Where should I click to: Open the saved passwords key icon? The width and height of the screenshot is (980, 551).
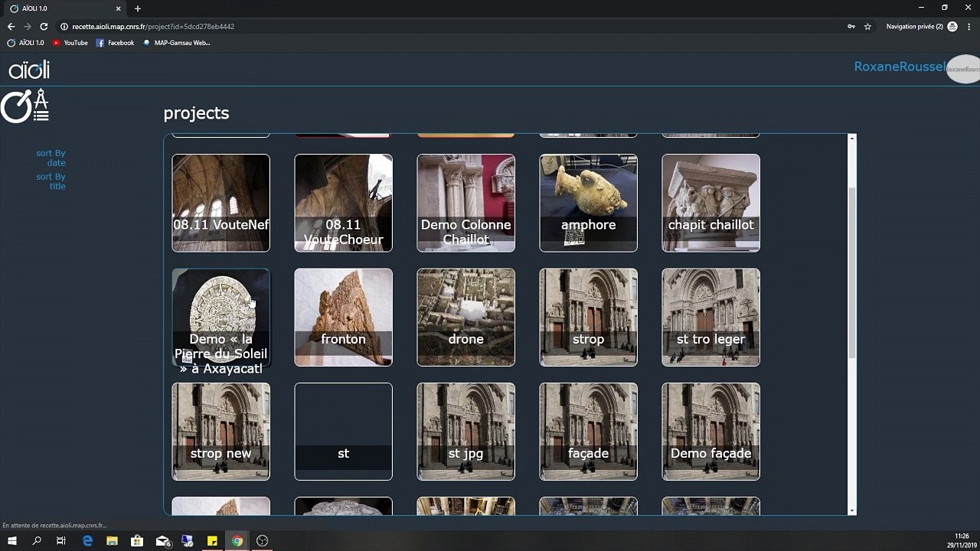pyautogui.click(x=851, y=26)
